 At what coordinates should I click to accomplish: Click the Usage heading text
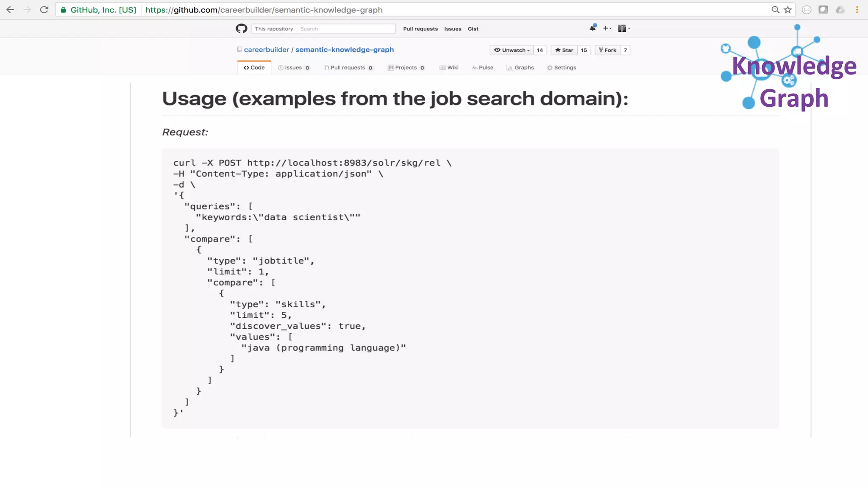[x=395, y=98]
